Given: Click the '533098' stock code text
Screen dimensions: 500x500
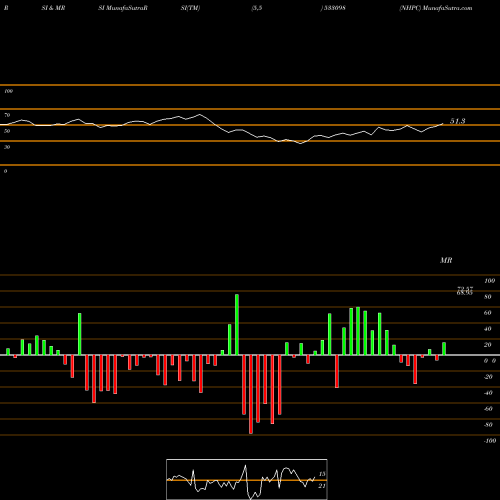Looking at the screenshot, I should pyautogui.click(x=334, y=8).
